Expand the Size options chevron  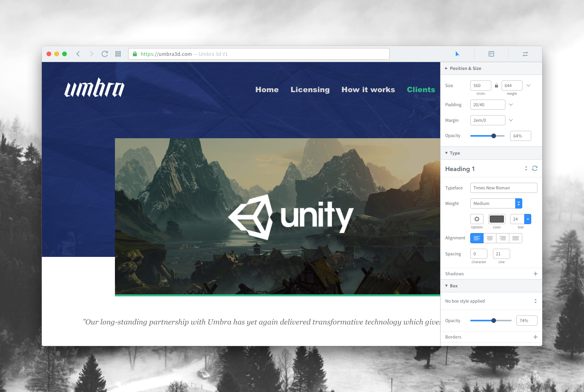pyautogui.click(x=528, y=86)
